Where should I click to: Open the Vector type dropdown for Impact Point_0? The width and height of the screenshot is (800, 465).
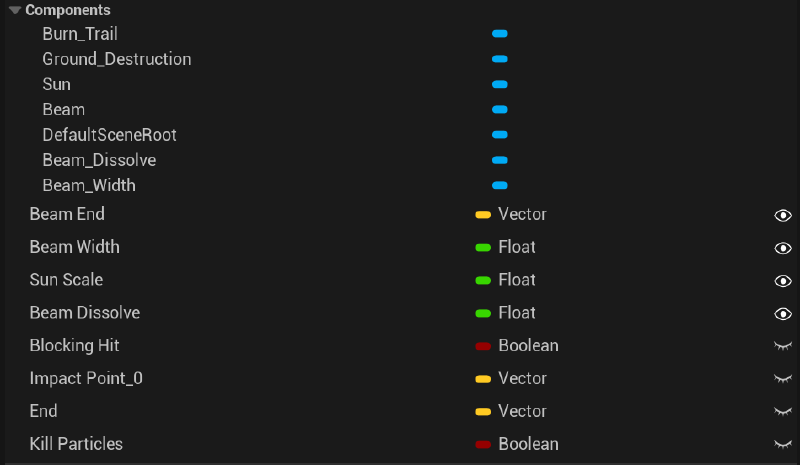(522, 378)
